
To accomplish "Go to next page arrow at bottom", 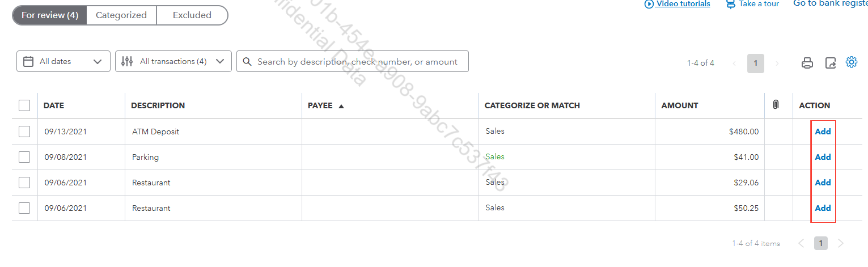I will [840, 243].
